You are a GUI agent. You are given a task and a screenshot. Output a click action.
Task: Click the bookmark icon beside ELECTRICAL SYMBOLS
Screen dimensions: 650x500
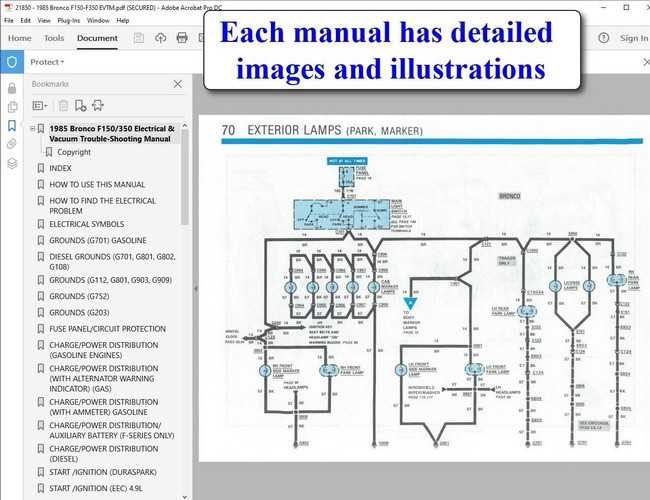point(41,224)
